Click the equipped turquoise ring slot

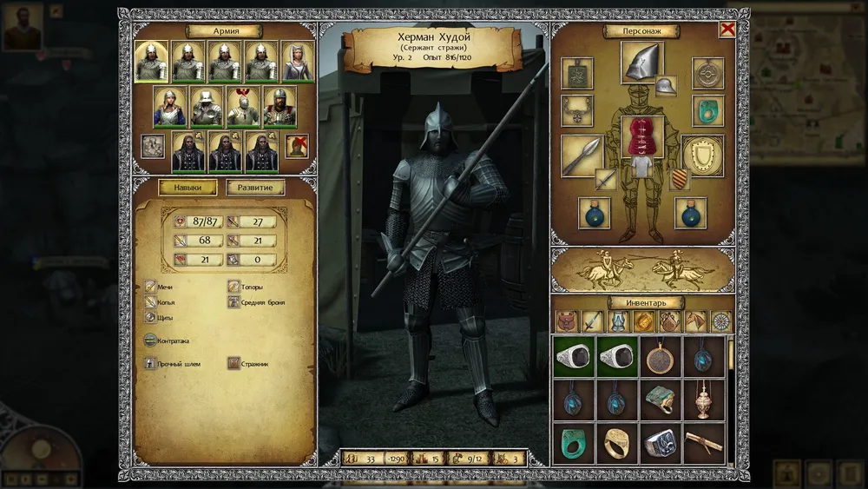[708, 111]
